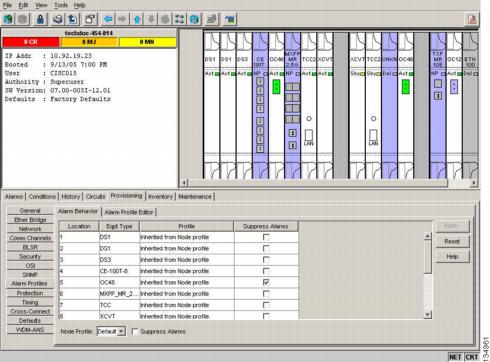
Task: Click the preferences icon in toolbar
Action: click(90, 19)
